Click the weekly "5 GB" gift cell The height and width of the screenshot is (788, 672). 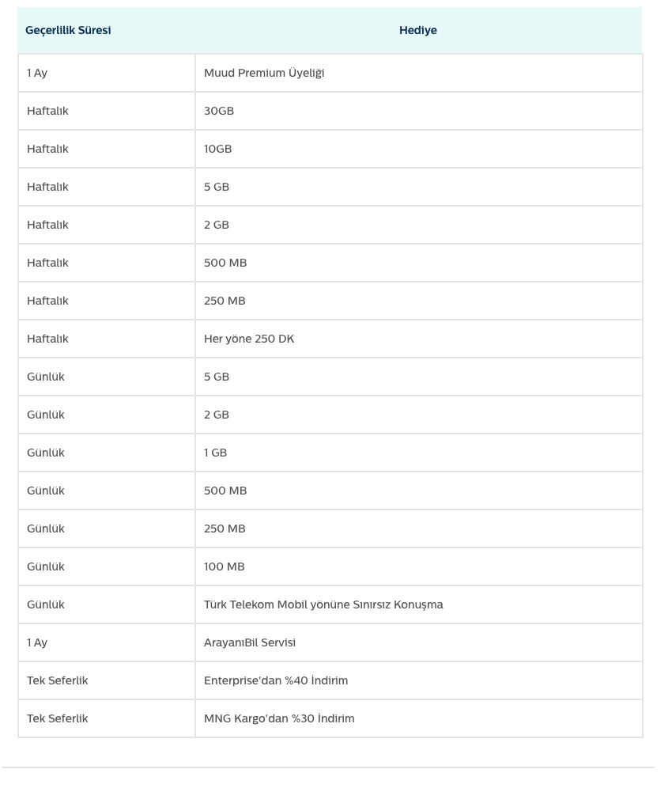pyautogui.click(x=217, y=187)
